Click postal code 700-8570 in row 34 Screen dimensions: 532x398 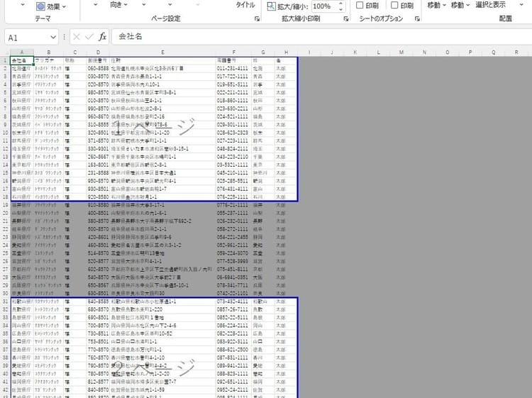pyautogui.click(x=98, y=326)
